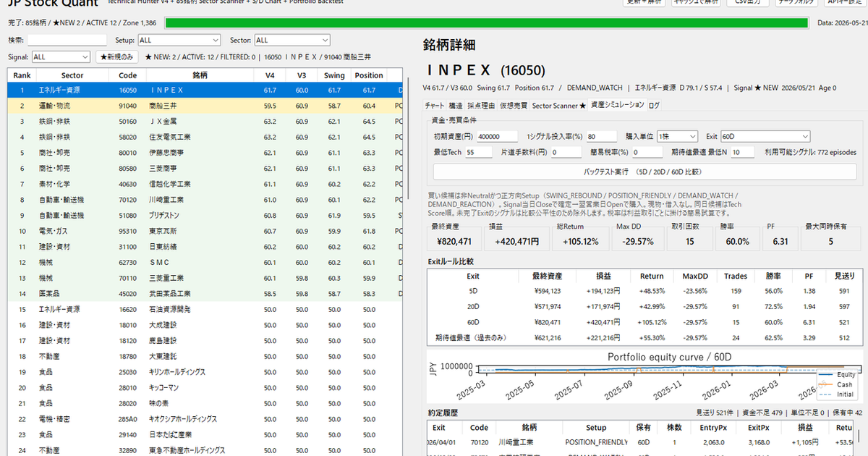Screen dimensions: 868x456
Task: Select the 採点理由 tab
Action: (x=480, y=106)
